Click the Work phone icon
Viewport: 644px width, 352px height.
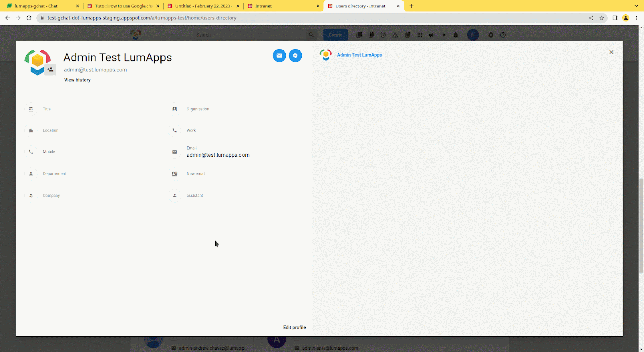point(175,130)
